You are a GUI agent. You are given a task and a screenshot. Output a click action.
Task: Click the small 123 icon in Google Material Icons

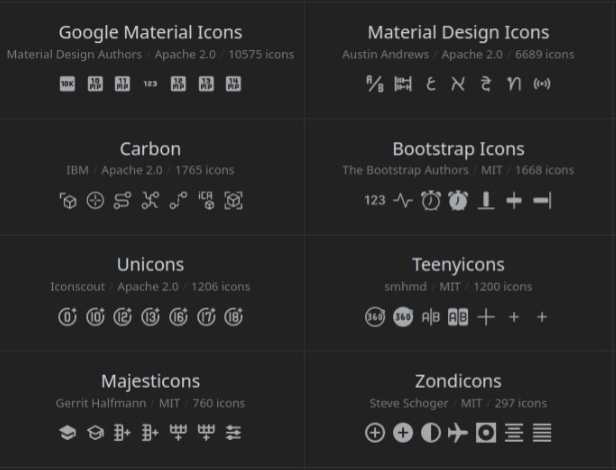(150, 84)
